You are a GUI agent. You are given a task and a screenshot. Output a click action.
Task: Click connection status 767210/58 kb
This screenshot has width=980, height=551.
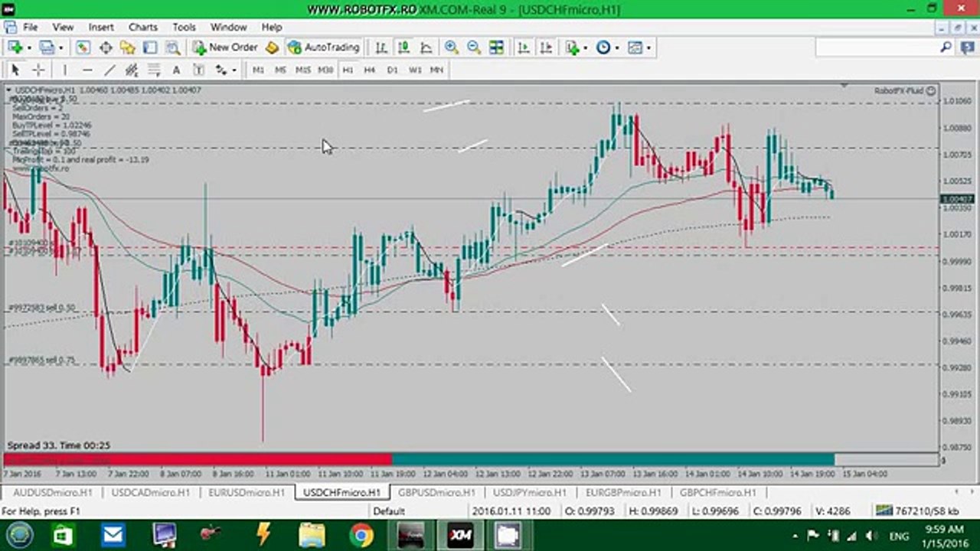click(x=917, y=510)
